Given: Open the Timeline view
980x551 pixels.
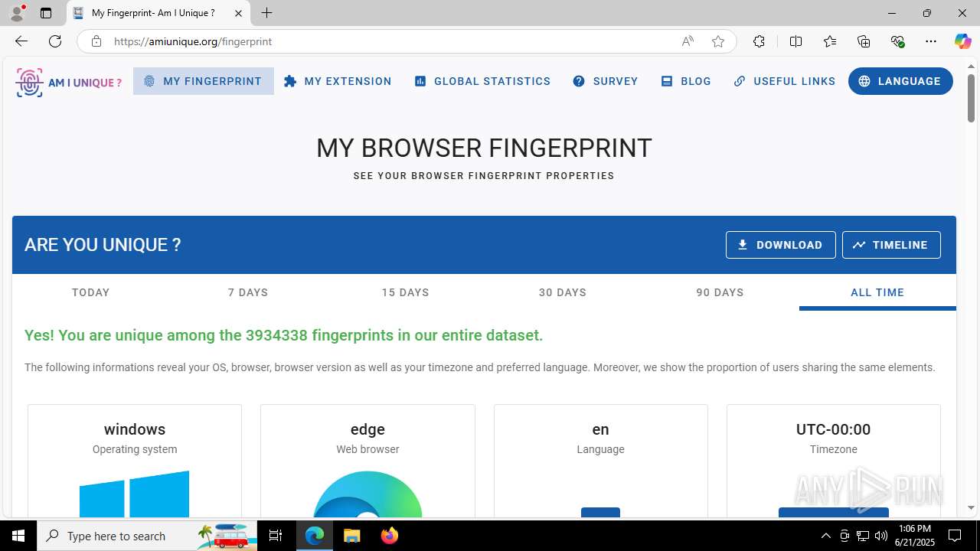Looking at the screenshot, I should tap(891, 245).
